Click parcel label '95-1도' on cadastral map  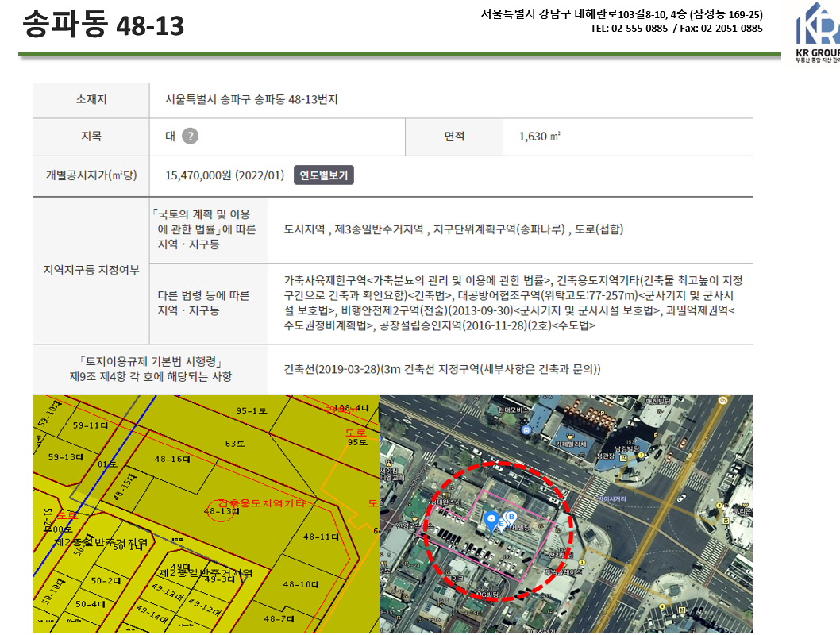pos(251,411)
